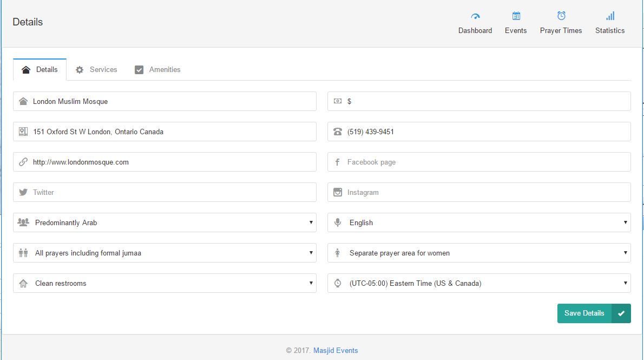This screenshot has height=360, width=644.
Task: Click the Twitter bird icon
Action: point(23,192)
